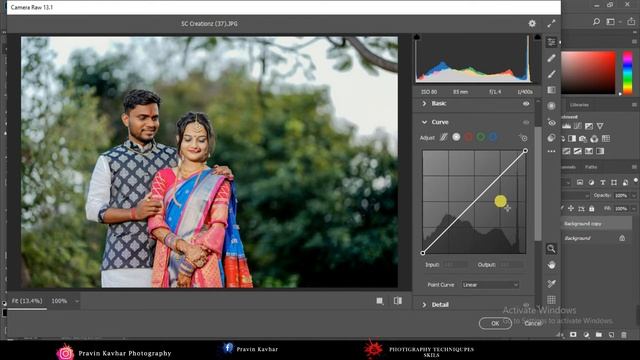The width and height of the screenshot is (640, 360).
Task: Select the white Point Curve channel
Action: pos(456,138)
